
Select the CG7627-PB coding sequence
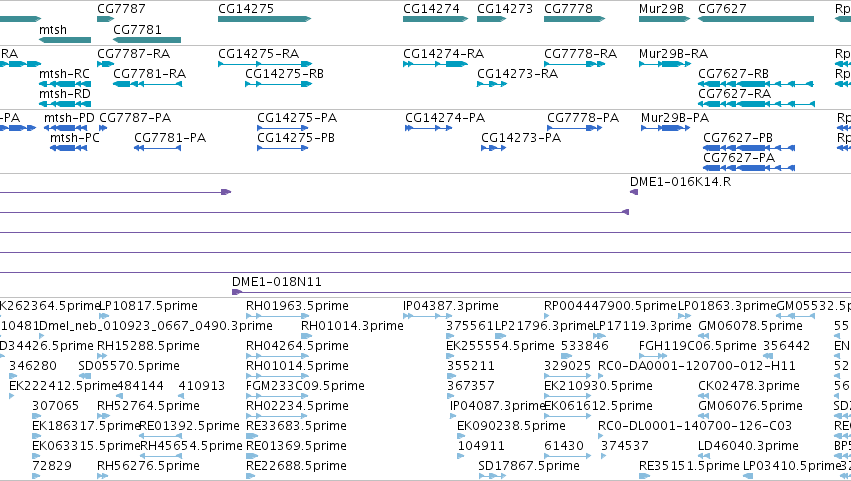tap(738, 138)
